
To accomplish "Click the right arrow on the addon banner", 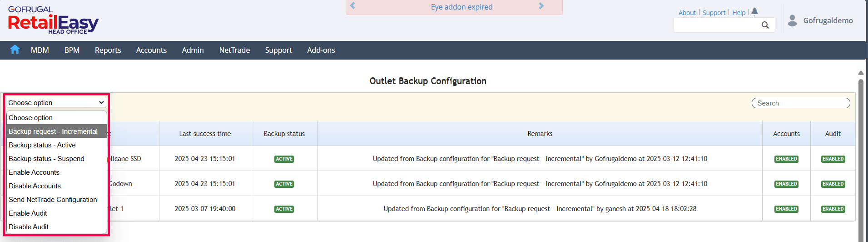I will [x=541, y=6].
